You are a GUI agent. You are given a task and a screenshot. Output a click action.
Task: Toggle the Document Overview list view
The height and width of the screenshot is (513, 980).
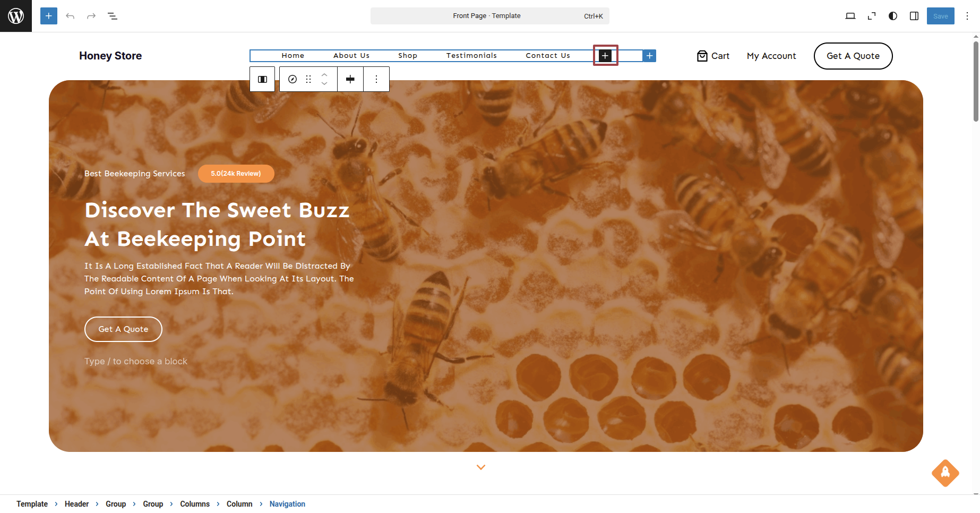113,16
